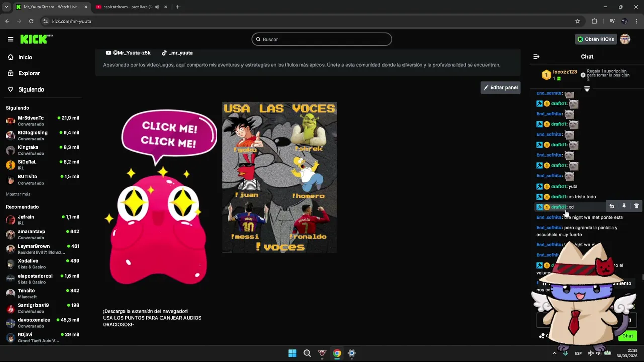Open the TikTok link _mr_yuuta
Image resolution: width=644 pixels, height=362 pixels.
pos(177,53)
